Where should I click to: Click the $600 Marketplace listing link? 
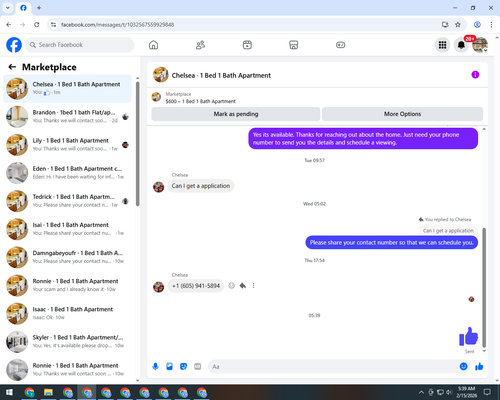pyautogui.click(x=201, y=101)
